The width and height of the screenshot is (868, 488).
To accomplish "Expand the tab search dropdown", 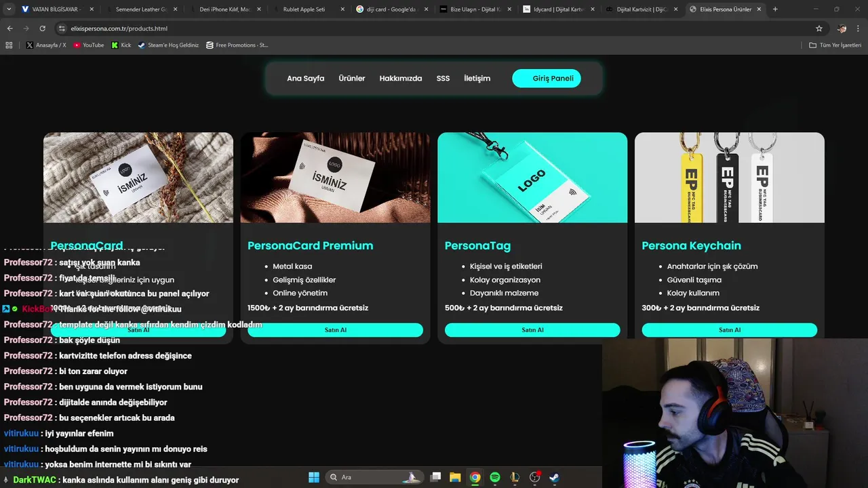I will (9, 9).
